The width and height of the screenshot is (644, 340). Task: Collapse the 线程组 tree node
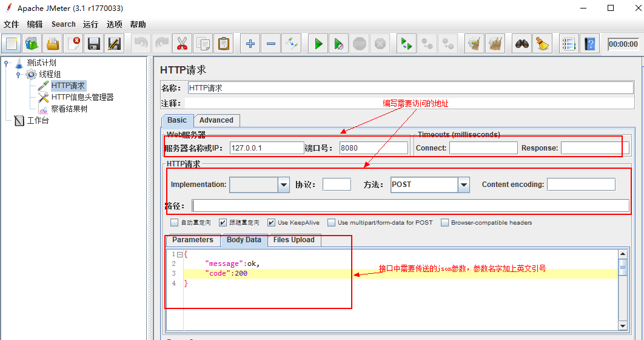pyautogui.click(x=19, y=75)
